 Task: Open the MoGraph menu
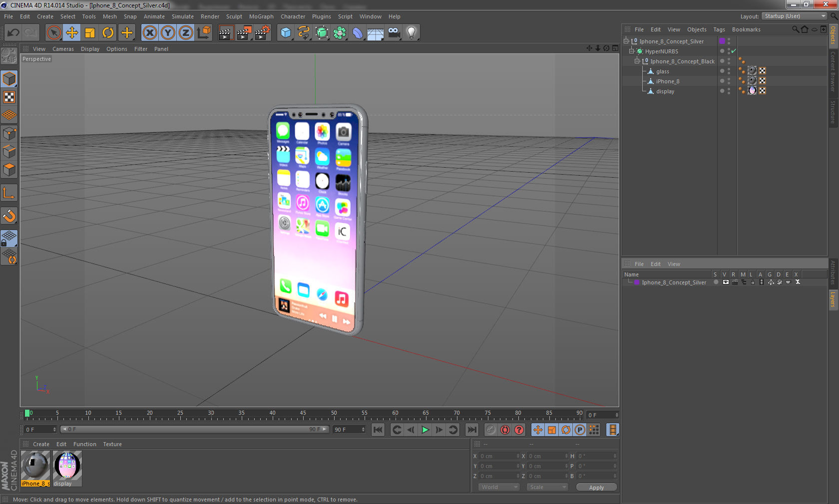pos(261,16)
